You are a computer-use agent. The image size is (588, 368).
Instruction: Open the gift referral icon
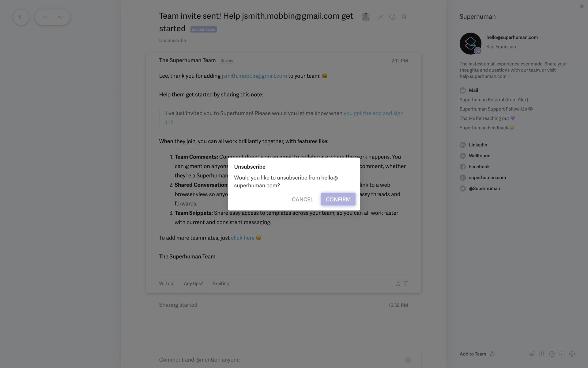[542, 354]
